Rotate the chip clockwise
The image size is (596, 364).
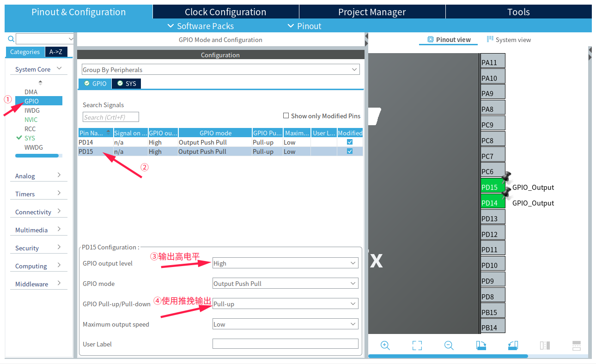tap(481, 345)
